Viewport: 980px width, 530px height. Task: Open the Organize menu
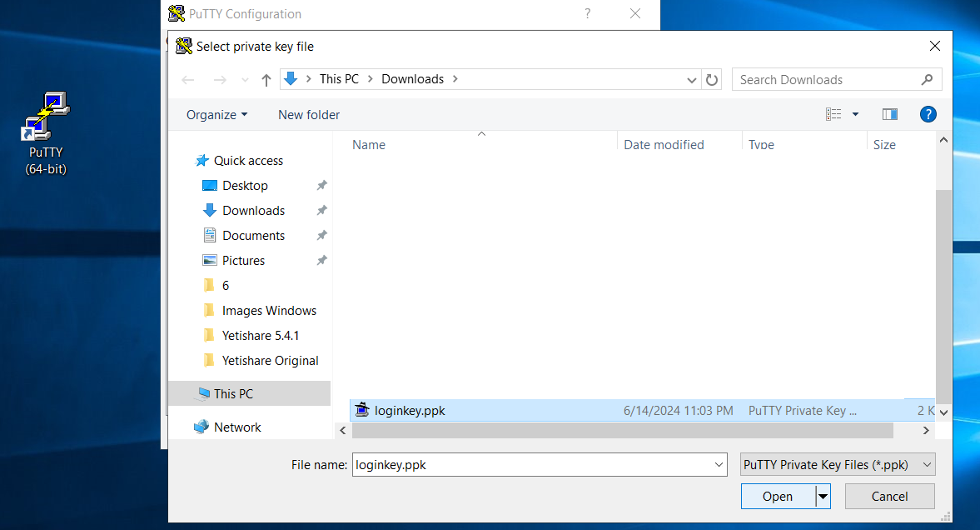coord(216,114)
